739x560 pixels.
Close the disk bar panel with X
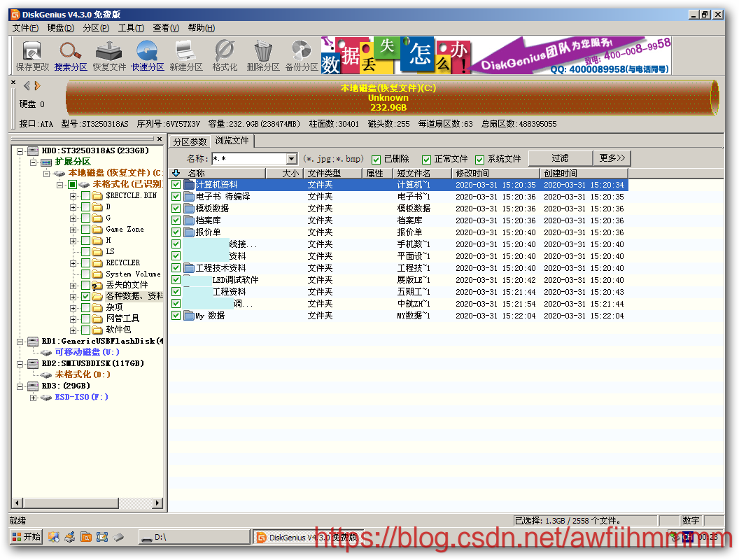click(13, 83)
